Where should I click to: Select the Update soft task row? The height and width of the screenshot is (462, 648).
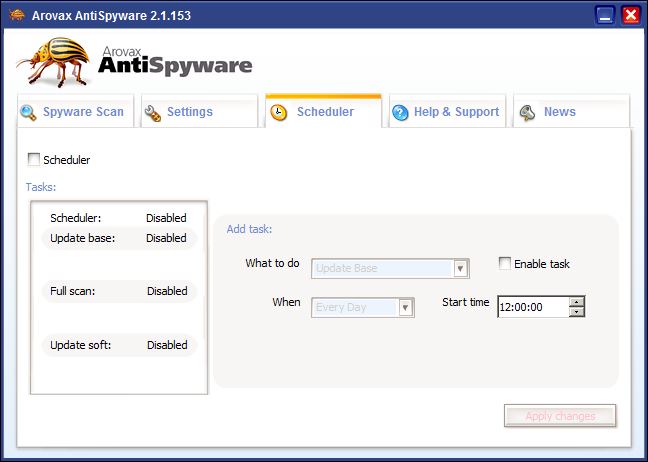tap(119, 345)
